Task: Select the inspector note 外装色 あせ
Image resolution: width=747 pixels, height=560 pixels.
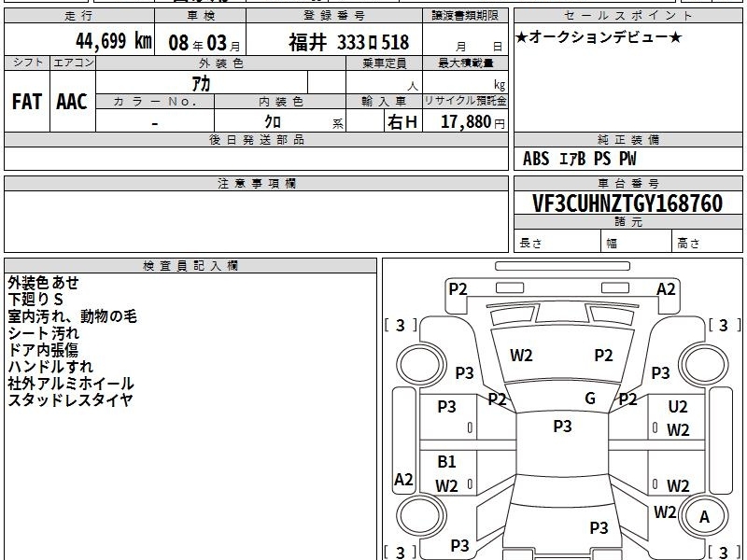Action: pos(43,283)
